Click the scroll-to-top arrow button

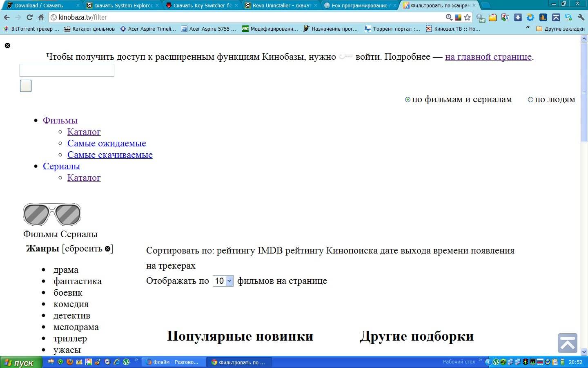point(567,343)
